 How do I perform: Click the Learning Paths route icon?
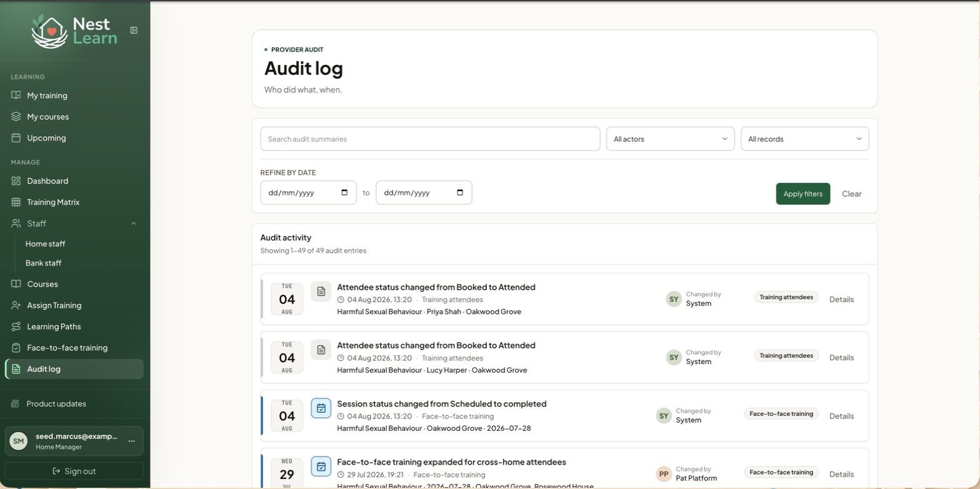coord(16,327)
